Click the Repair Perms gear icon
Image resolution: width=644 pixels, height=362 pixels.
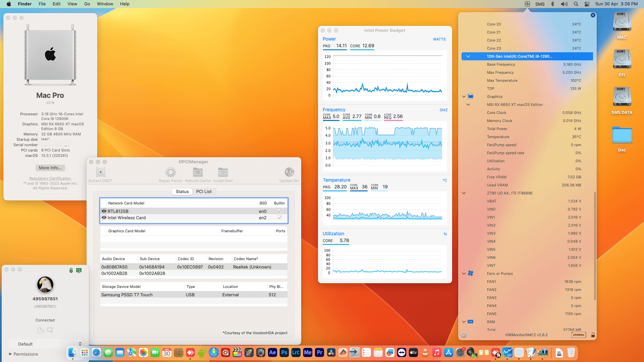click(170, 172)
